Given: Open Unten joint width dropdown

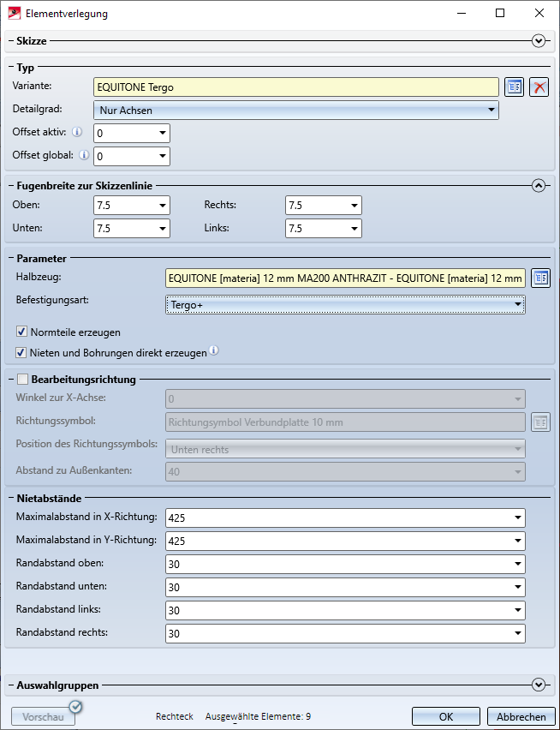Looking at the screenshot, I should click(163, 229).
